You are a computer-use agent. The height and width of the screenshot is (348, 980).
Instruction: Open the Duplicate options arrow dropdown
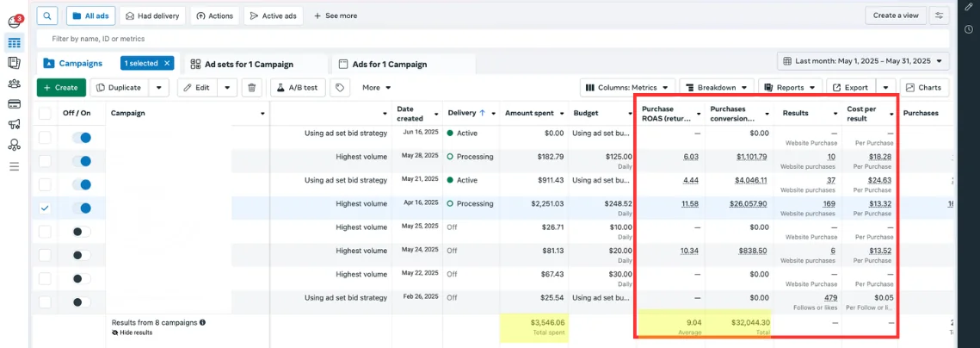click(x=159, y=88)
